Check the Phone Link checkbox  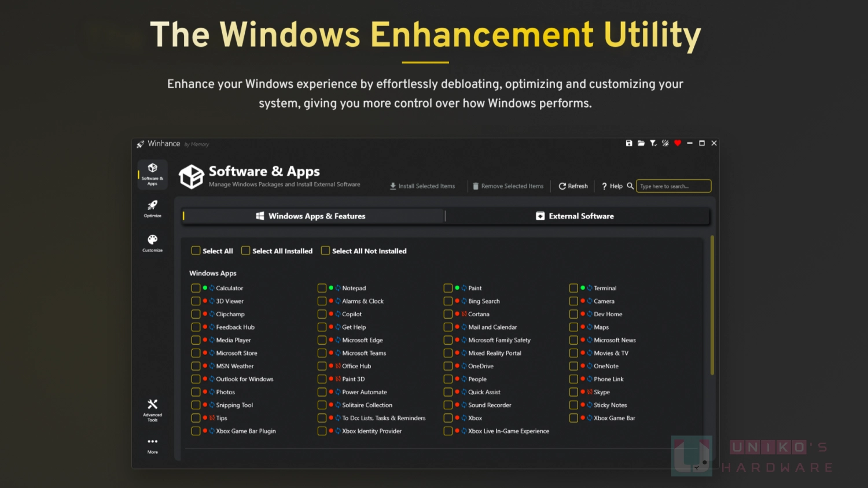[574, 379]
